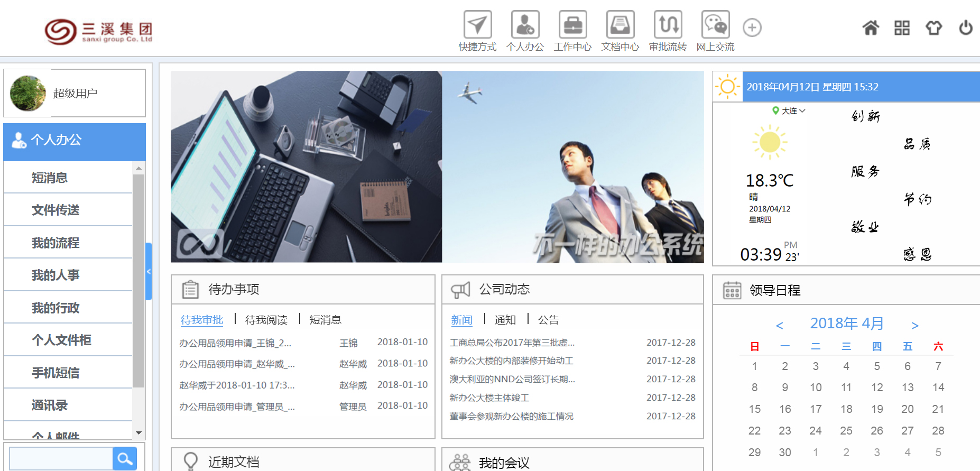This screenshot has height=471, width=980.
Task: Click the power logout icon
Action: 965,27
